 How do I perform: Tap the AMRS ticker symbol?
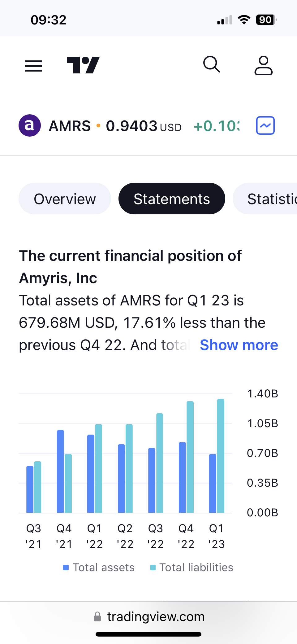coord(70,126)
